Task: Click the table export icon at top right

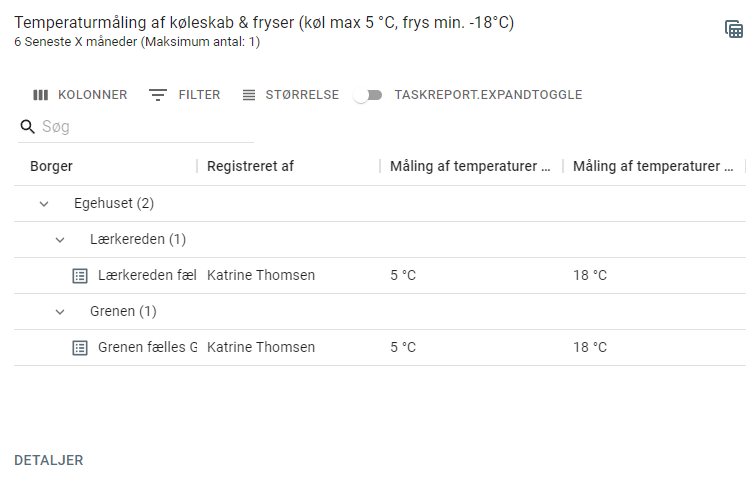Action: click(734, 29)
